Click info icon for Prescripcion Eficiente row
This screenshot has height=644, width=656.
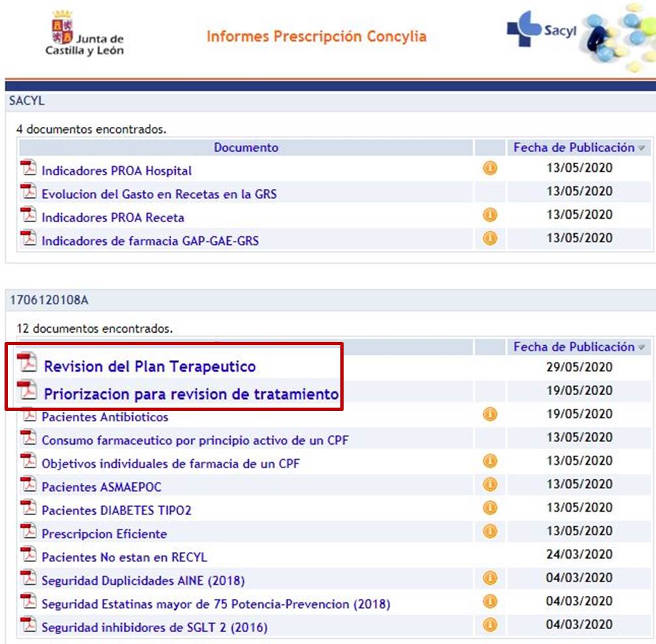click(489, 531)
